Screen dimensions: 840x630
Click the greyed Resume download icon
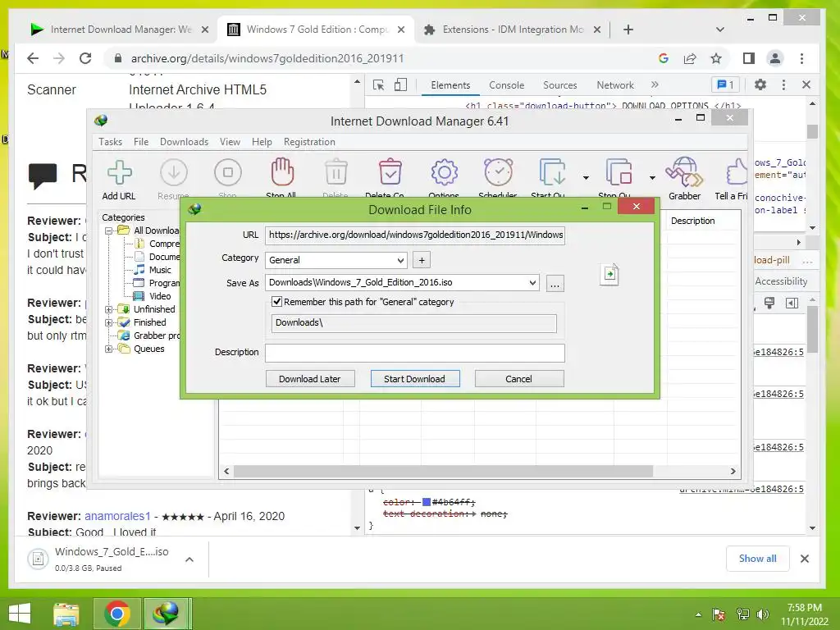click(x=174, y=172)
